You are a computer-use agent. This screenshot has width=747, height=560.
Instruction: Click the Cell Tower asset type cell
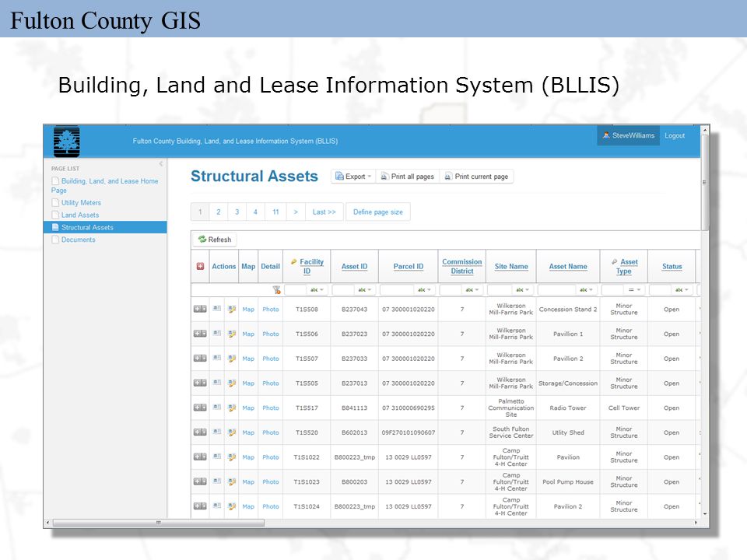[x=623, y=408]
